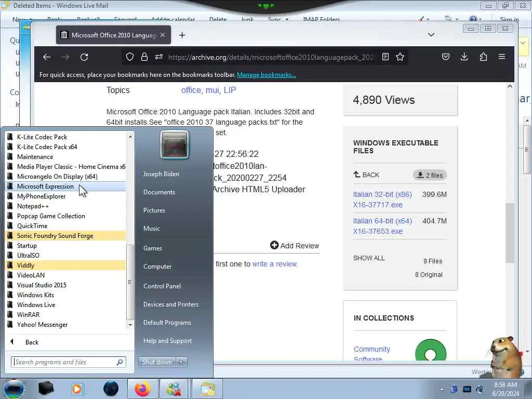The height and width of the screenshot is (399, 532).
Task: Download all via the 2 files button
Action: coord(430,175)
